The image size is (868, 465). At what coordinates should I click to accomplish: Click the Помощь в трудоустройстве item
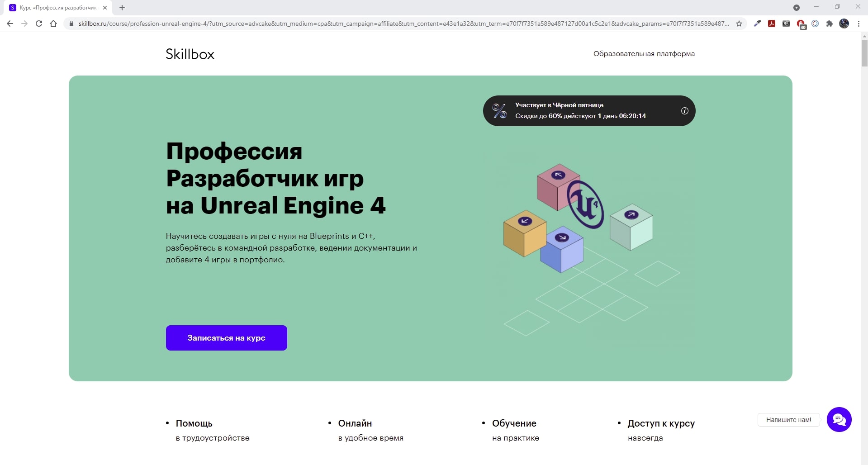coord(212,430)
